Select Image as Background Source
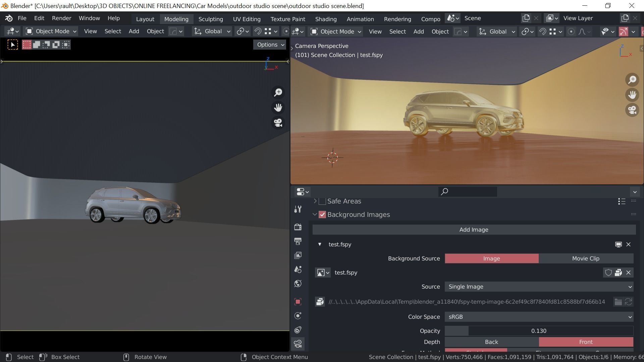 (x=491, y=258)
